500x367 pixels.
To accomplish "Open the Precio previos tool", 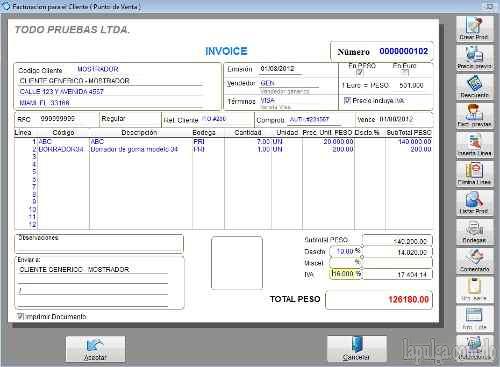I will point(475,58).
